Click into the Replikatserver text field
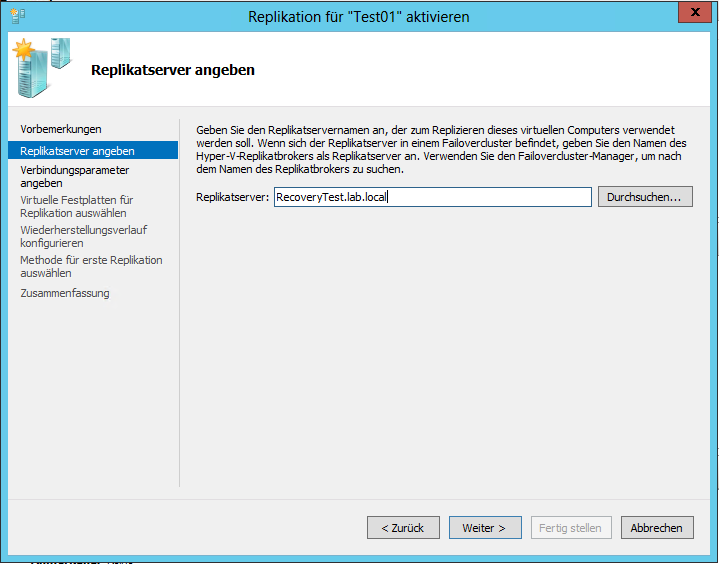The height and width of the screenshot is (564, 719). pos(432,197)
